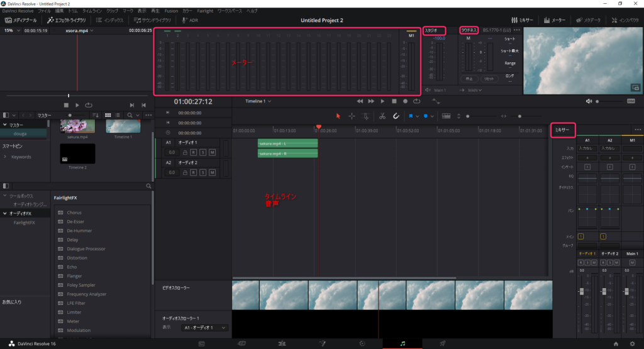This screenshot has width=644, height=349.
Task: Solo audio track A2 in timeline
Action: [x=203, y=172]
